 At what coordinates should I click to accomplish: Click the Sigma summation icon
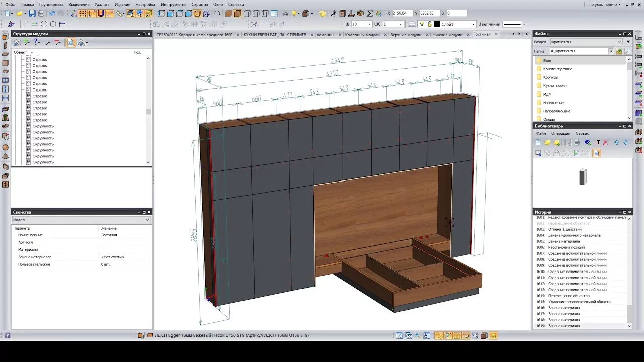pos(370,14)
